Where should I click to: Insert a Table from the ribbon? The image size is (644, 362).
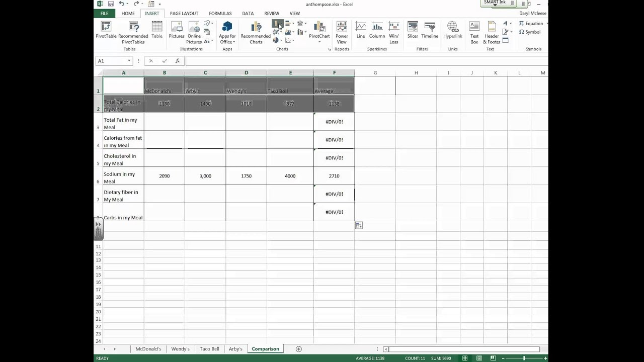(x=157, y=30)
